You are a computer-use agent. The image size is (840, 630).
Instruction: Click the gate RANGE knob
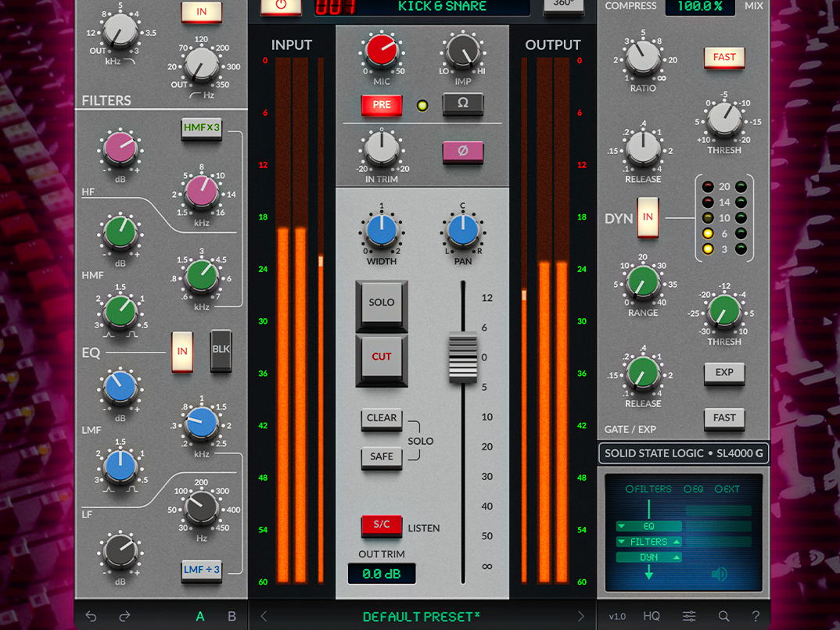(x=643, y=282)
